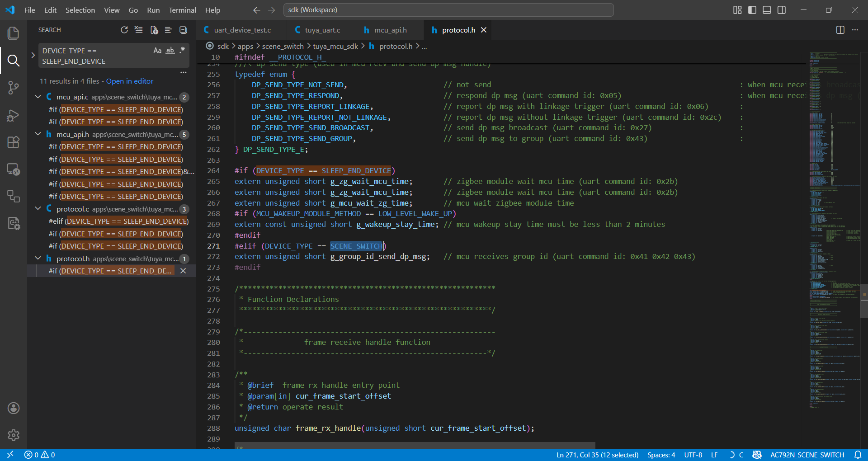
Task: Open the Source Control view
Action: tap(14, 87)
